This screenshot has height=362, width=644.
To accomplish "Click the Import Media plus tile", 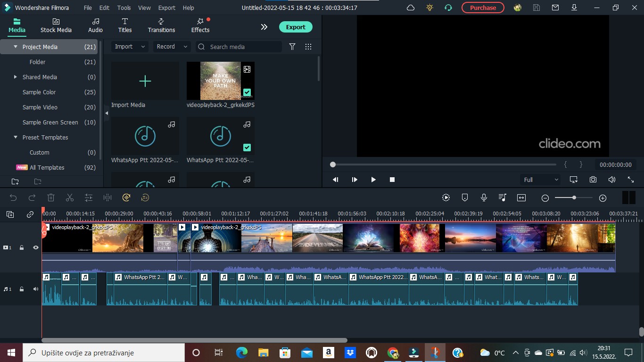I will click(145, 81).
